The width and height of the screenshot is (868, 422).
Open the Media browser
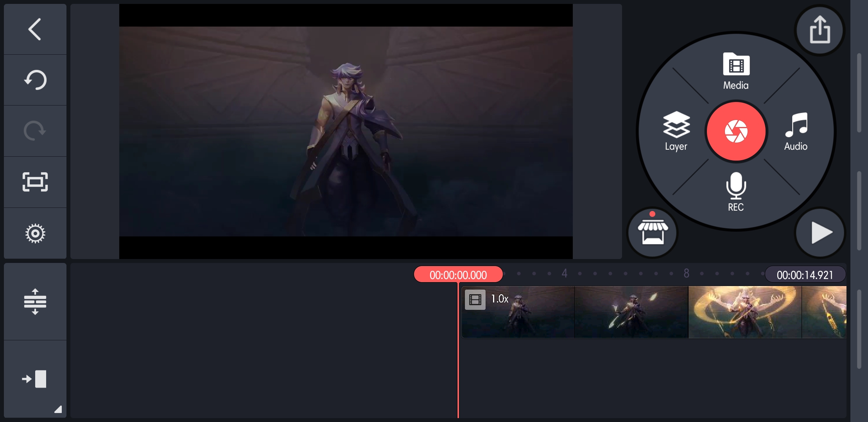pyautogui.click(x=736, y=72)
